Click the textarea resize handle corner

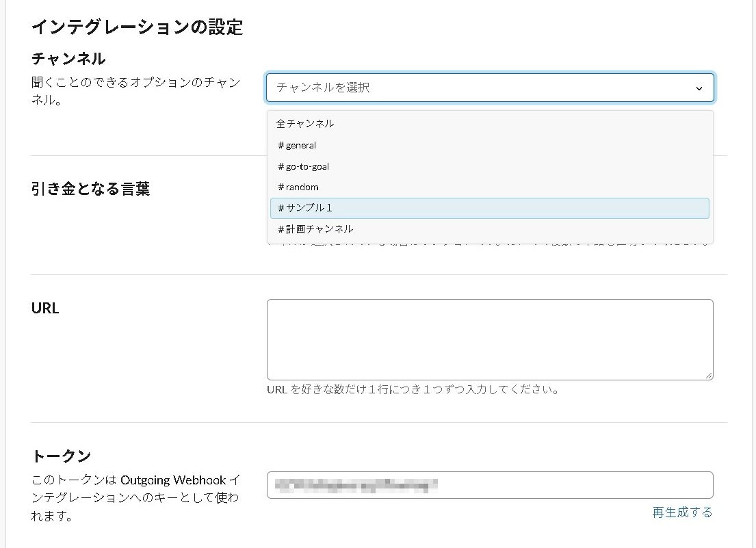pos(709,376)
